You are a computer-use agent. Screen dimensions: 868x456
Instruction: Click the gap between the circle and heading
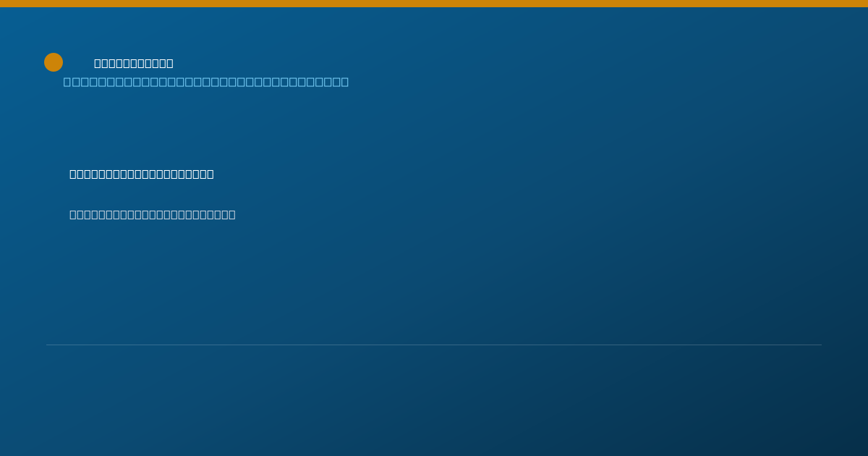tap(78, 63)
